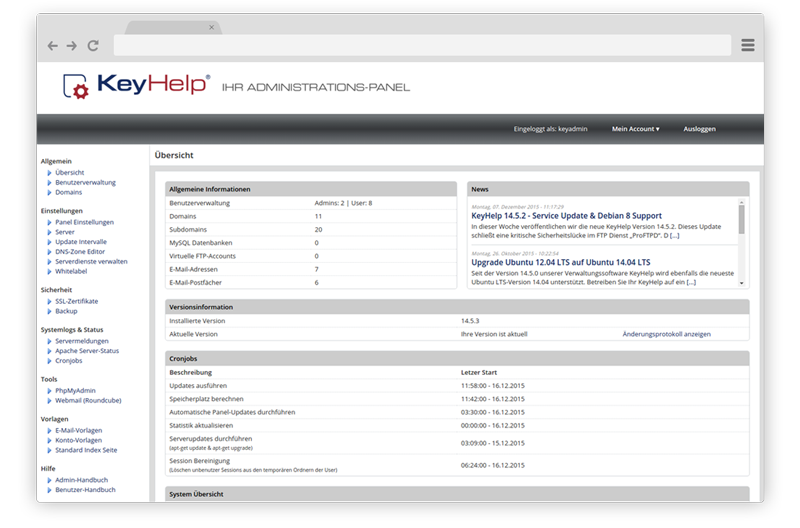Click the KeyHelp gear logo

click(x=76, y=86)
